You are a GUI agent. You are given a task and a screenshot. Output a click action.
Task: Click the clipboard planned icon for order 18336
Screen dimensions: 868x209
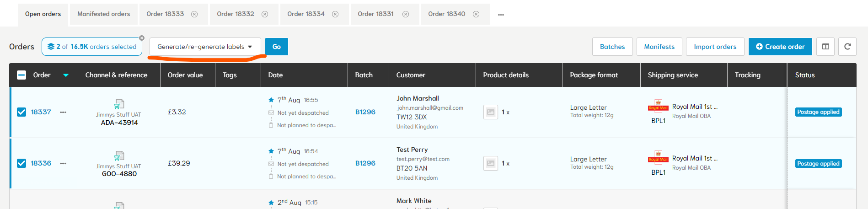(271, 176)
